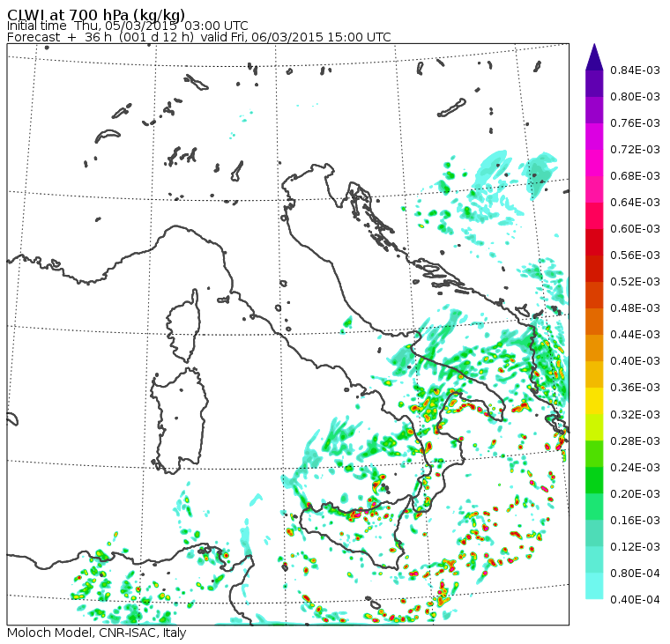Click the 0.76E-03 legend label
This screenshot has height=644, width=670.
635,123
